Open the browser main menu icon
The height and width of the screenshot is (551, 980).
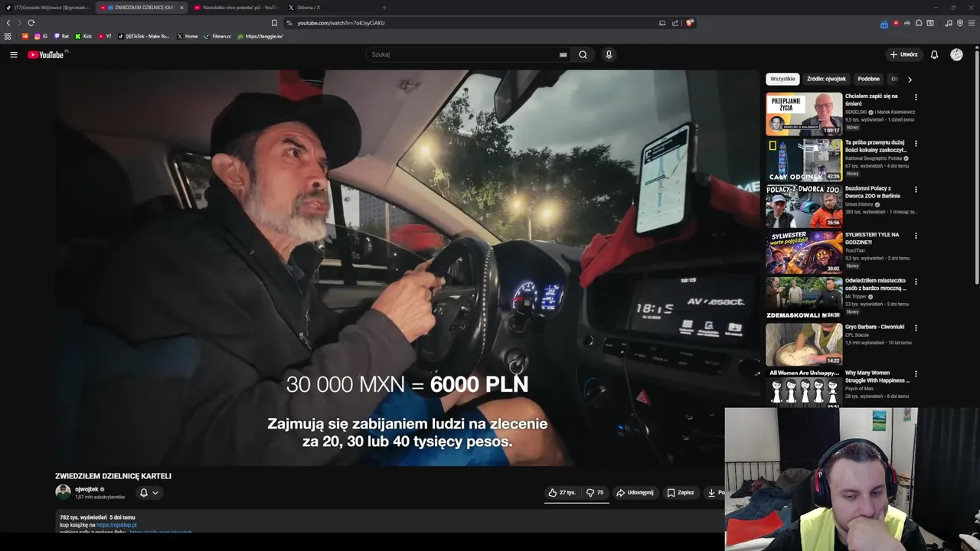coord(971,23)
